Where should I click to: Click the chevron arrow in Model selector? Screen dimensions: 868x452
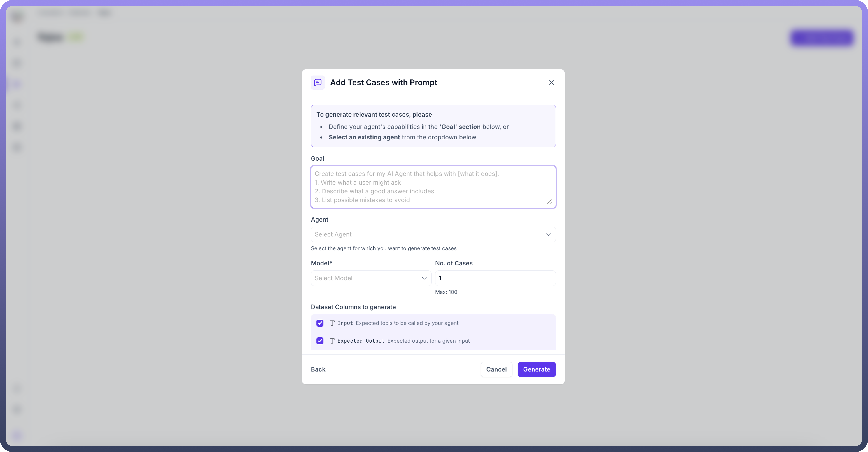pos(424,278)
